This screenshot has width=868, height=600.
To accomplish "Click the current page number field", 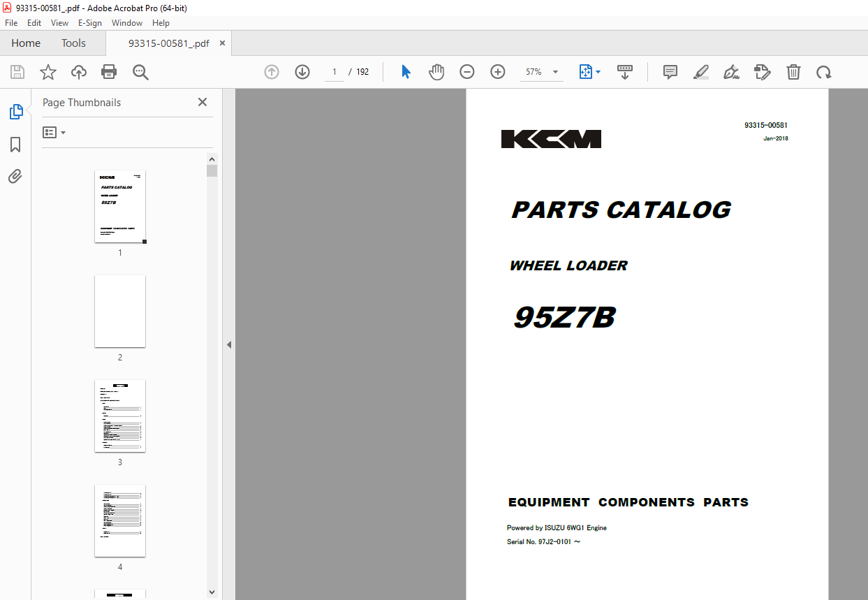I will tap(334, 72).
